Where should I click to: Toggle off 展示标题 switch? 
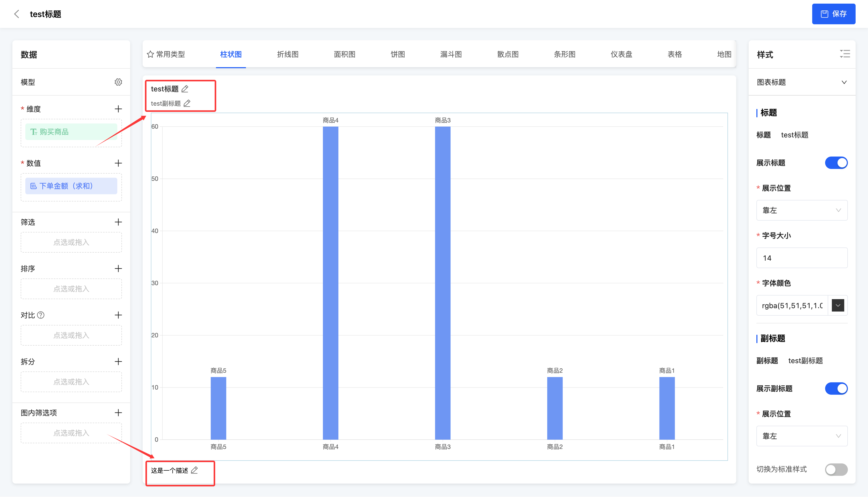[836, 163]
